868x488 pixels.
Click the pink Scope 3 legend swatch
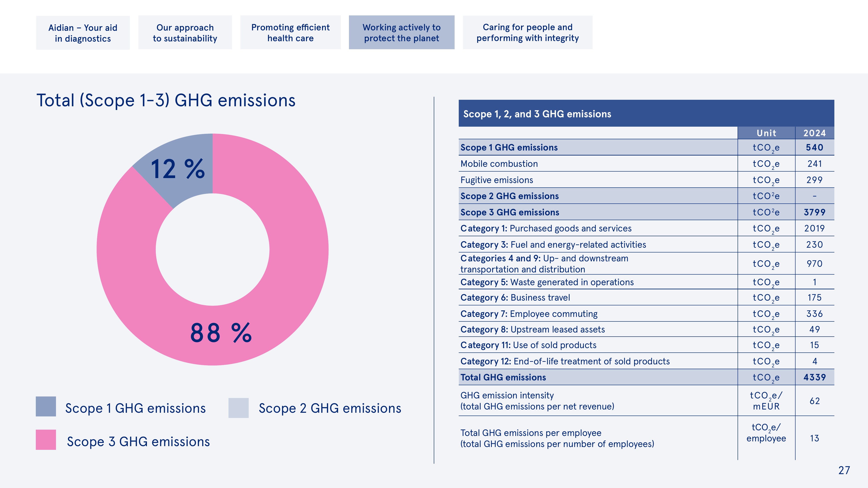pos(46,439)
